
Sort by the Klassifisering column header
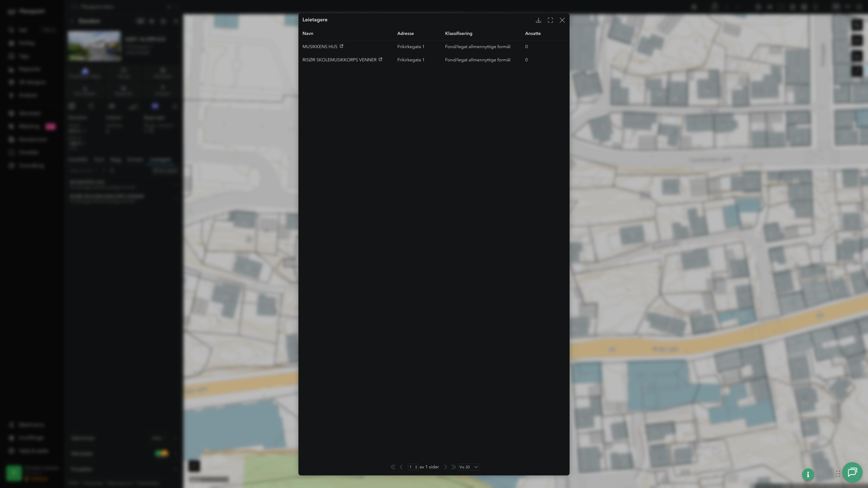[x=459, y=34]
